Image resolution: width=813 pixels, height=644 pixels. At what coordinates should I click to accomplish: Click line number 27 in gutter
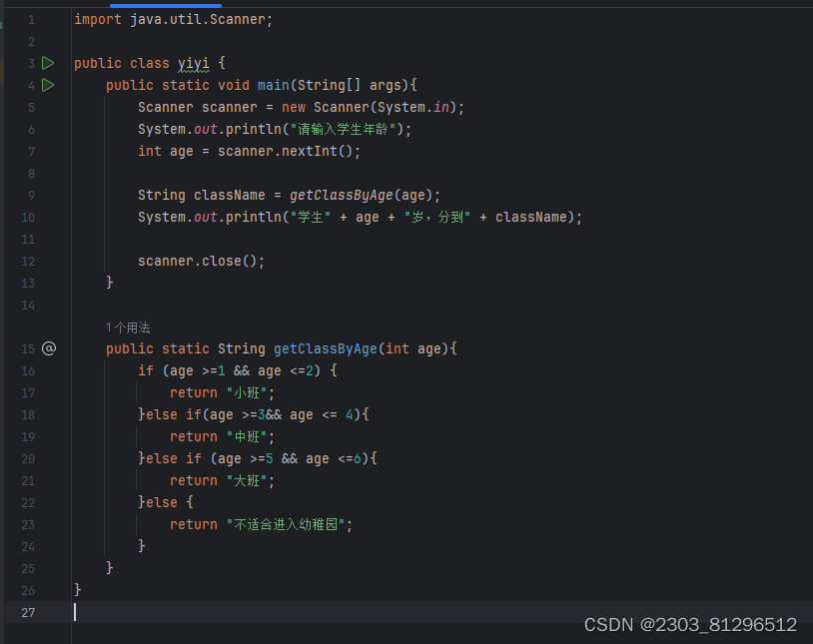pyautogui.click(x=28, y=613)
